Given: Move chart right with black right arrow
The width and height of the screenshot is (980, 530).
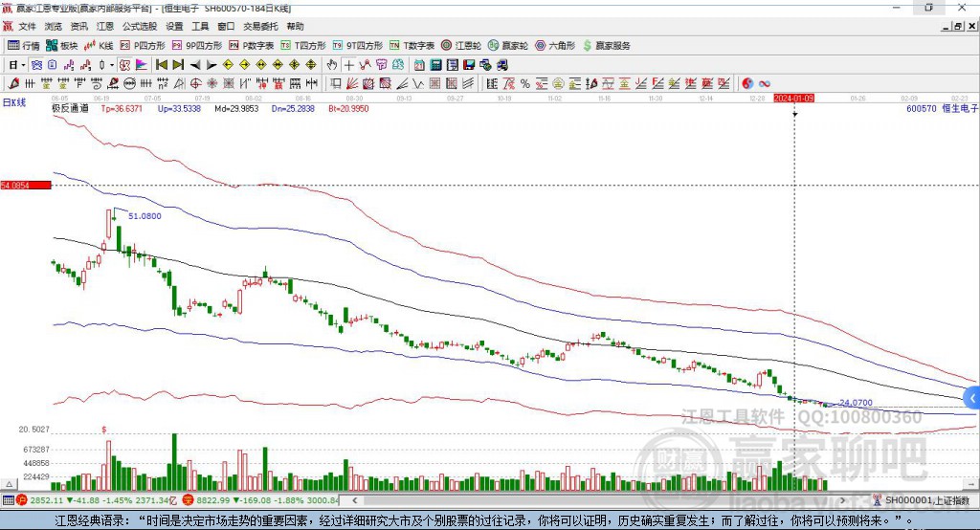Looking at the screenshot, I should [x=212, y=65].
